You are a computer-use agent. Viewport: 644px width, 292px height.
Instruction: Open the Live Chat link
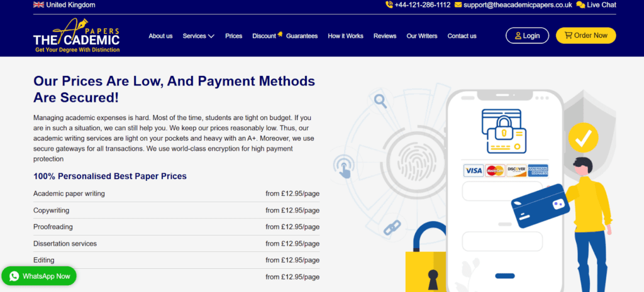pyautogui.click(x=601, y=5)
